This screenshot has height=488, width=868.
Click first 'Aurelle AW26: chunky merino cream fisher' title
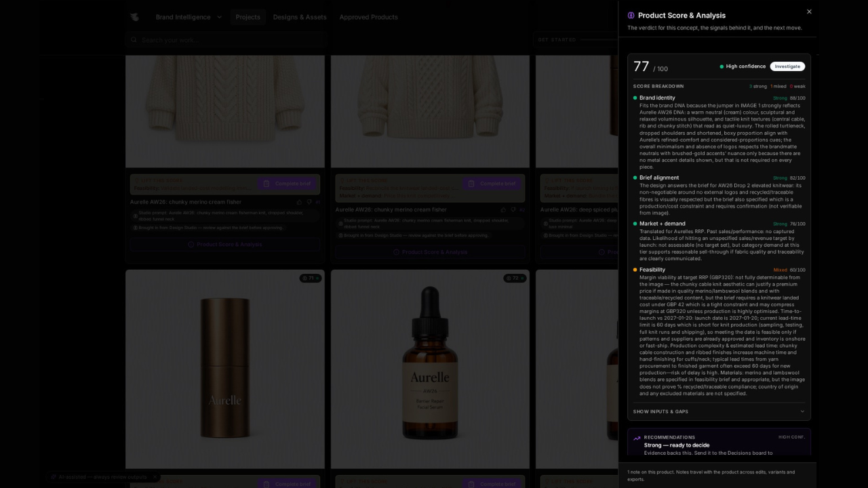tap(185, 202)
